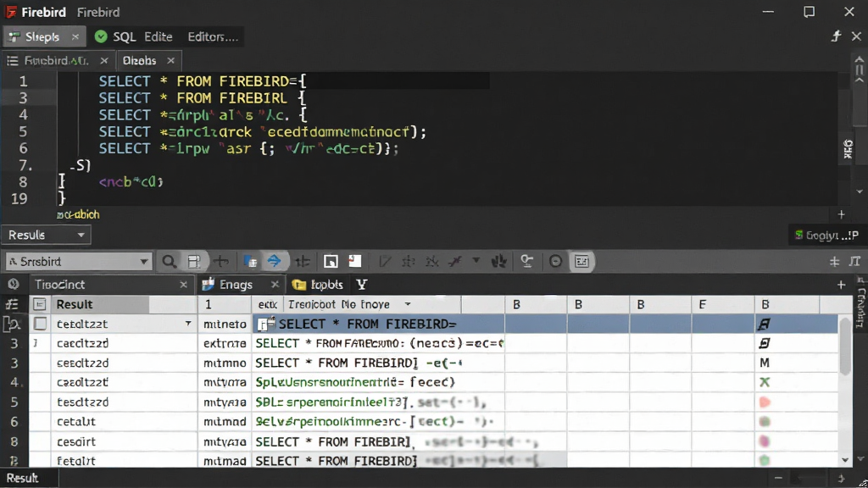Click the results grid vertical scrollbar
Viewport: 868px width, 488px height.
(845, 346)
